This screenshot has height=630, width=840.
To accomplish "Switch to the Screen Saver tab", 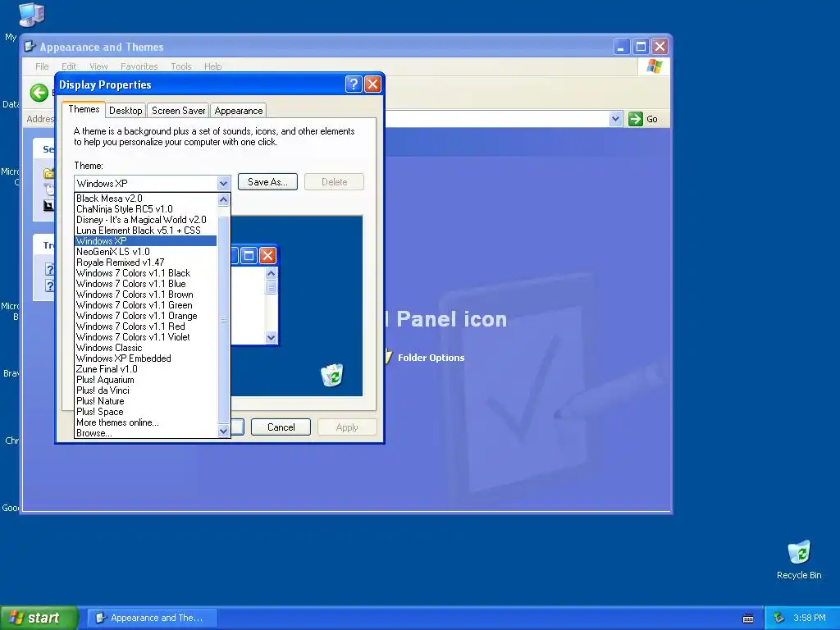I will (178, 111).
